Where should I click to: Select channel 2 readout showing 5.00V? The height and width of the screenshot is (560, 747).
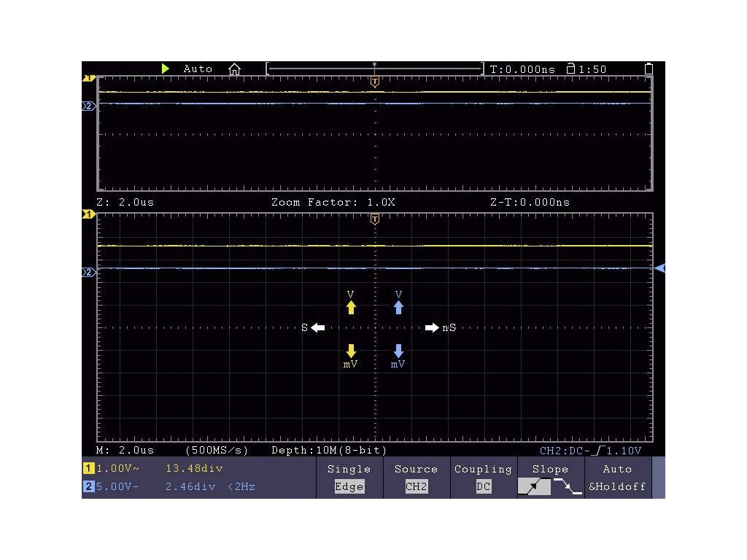click(x=113, y=486)
